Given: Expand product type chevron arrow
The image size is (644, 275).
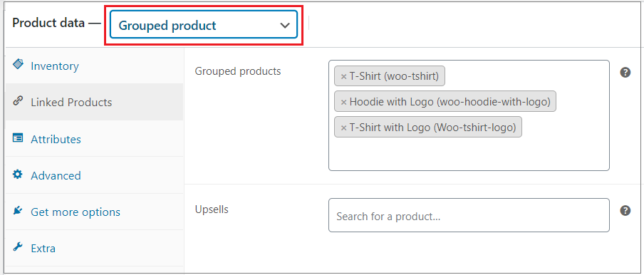Looking at the screenshot, I should pyautogui.click(x=285, y=26).
